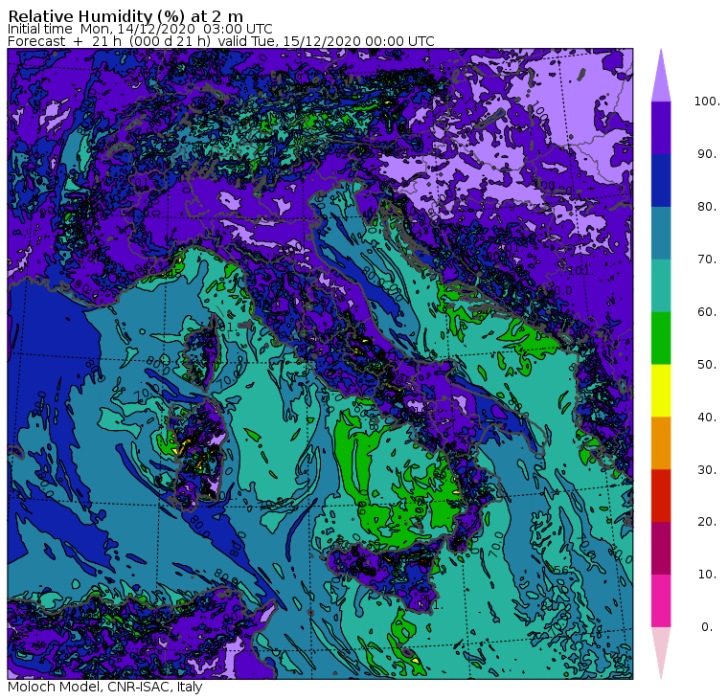The width and height of the screenshot is (728, 700).
Task: Click the colorbar label '100.'
Action: coord(707,102)
